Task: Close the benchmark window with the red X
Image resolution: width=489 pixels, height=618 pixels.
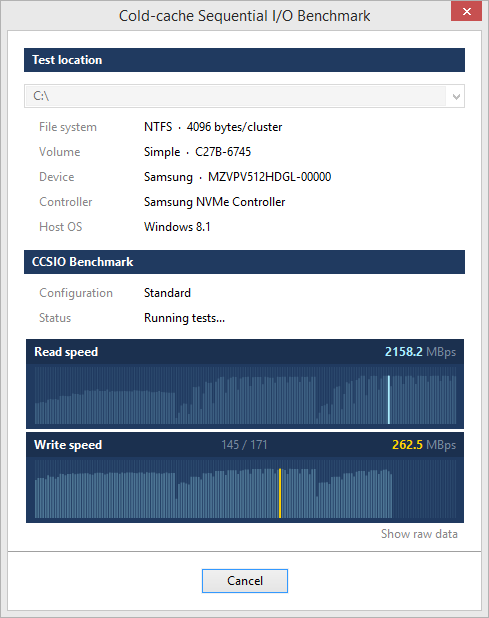Action: 466,11
